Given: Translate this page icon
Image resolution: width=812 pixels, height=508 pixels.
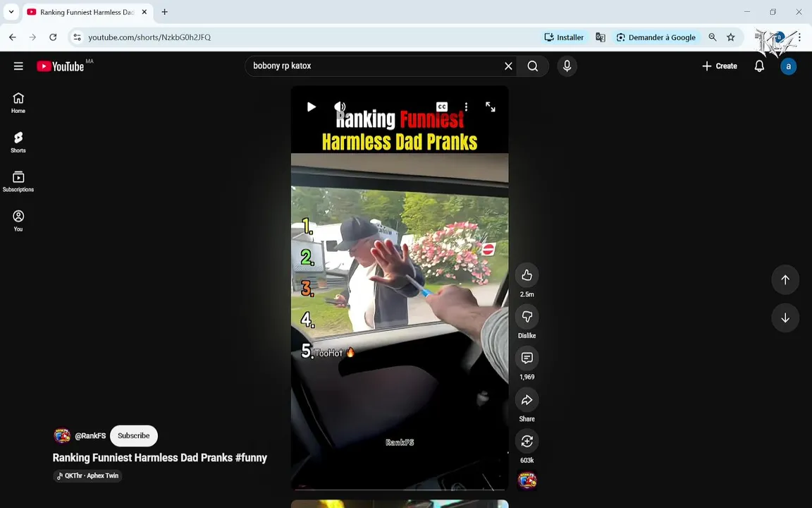Looking at the screenshot, I should (601, 37).
